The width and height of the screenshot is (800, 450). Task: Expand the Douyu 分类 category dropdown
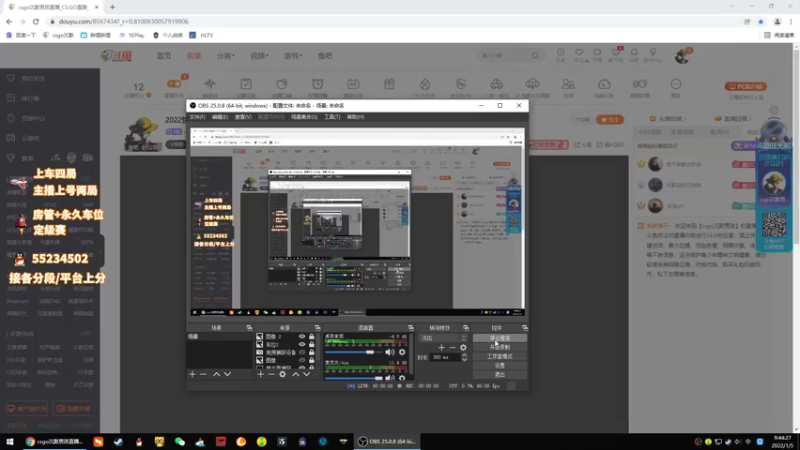click(226, 56)
